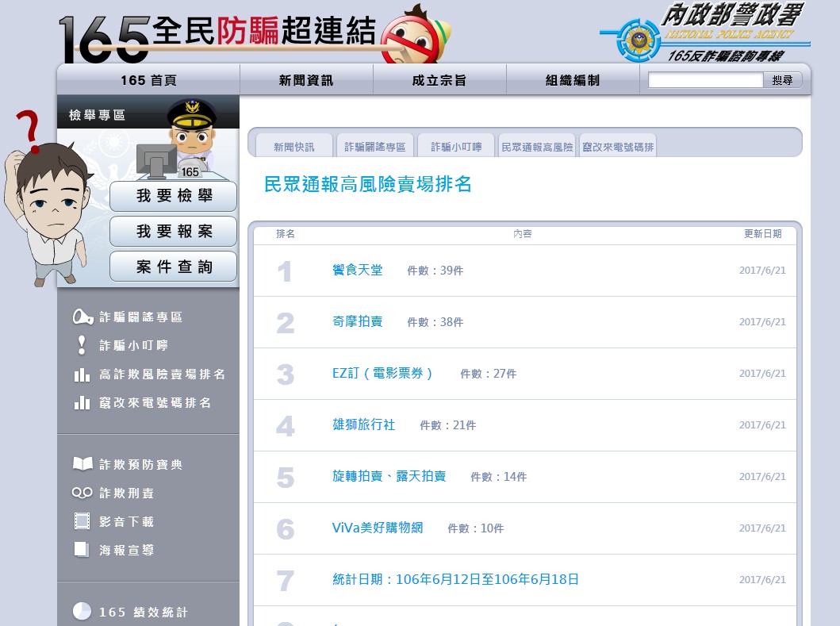The image size is (840, 626).
Task: Select the 民眾通報高風險 tab
Action: click(x=537, y=146)
